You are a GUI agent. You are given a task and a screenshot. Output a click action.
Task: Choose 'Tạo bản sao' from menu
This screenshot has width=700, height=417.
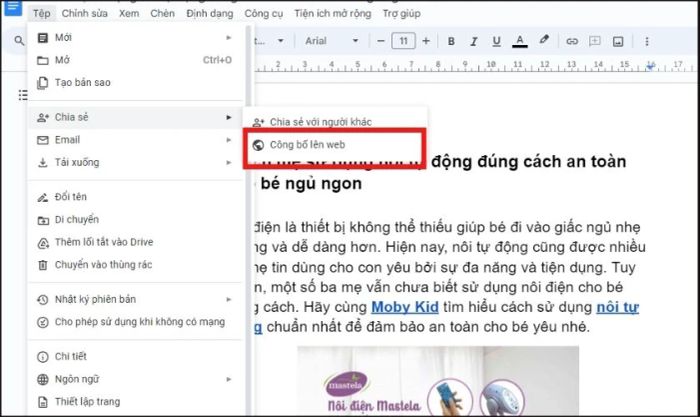click(82, 82)
